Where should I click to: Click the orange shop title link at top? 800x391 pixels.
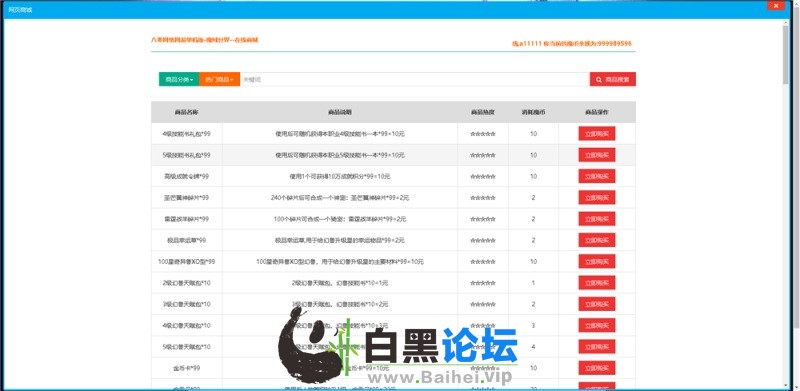[x=205, y=39]
